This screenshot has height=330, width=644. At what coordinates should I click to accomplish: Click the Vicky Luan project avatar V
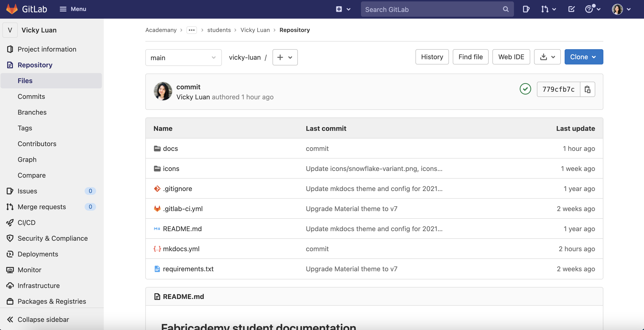click(10, 30)
